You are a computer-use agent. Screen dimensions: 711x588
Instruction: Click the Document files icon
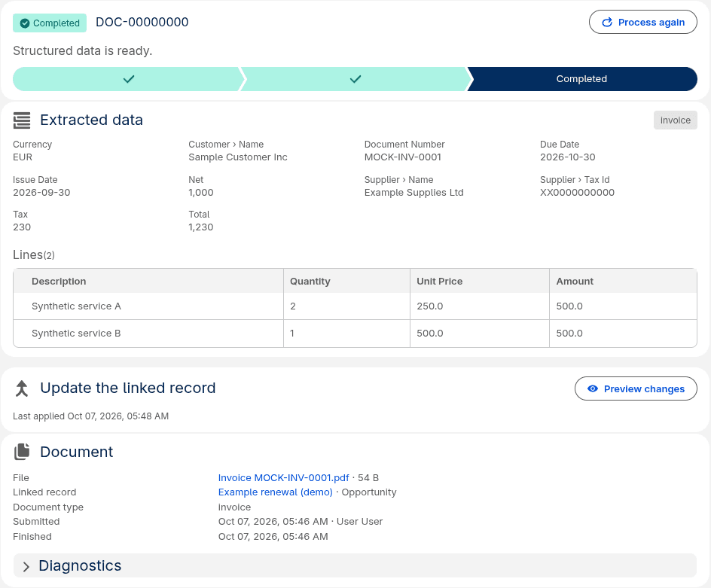pos(22,452)
